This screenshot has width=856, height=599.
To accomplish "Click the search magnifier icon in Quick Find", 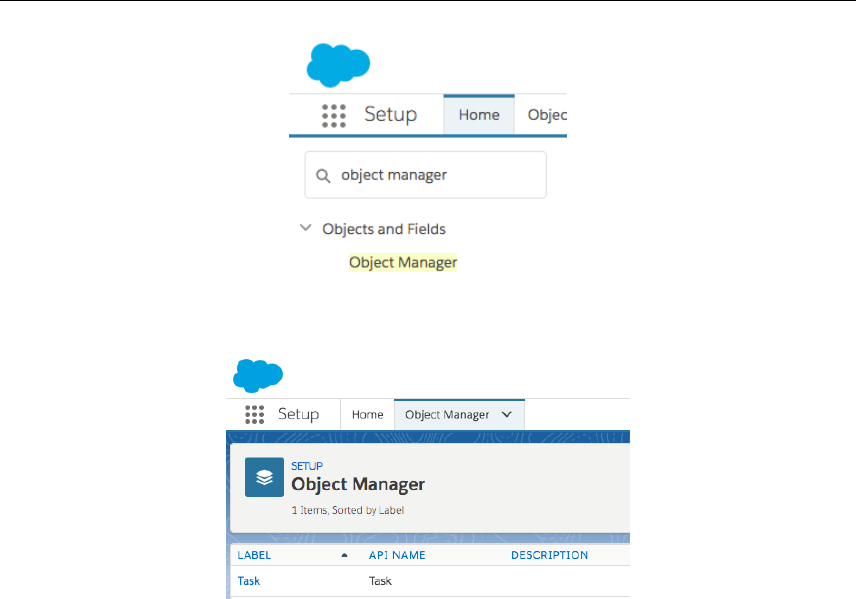I will (x=323, y=176).
